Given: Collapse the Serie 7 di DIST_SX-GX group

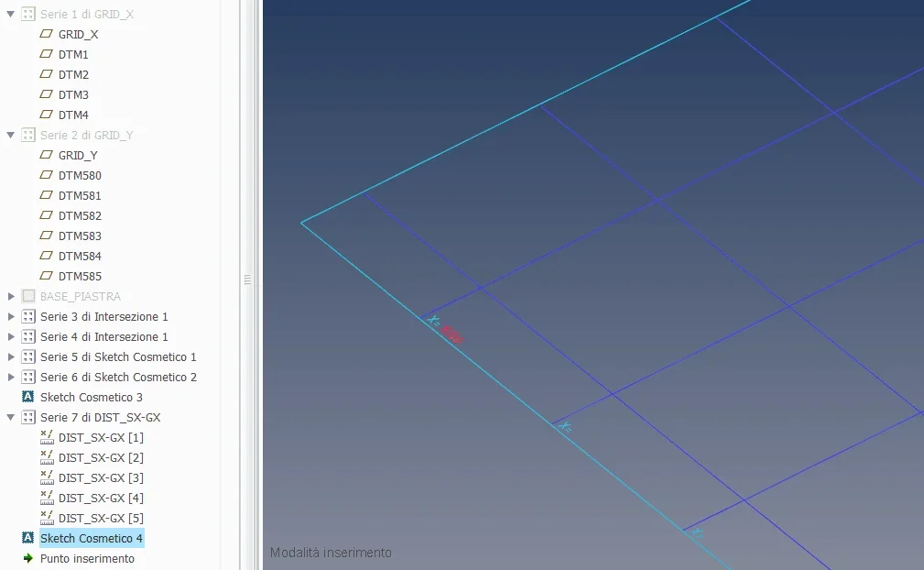Looking at the screenshot, I should pos(11,417).
